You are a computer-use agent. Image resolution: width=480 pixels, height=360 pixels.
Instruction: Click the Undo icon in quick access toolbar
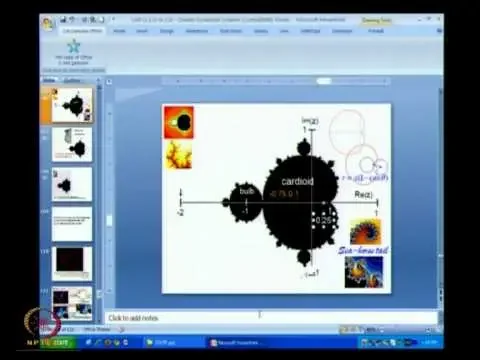coord(72,20)
